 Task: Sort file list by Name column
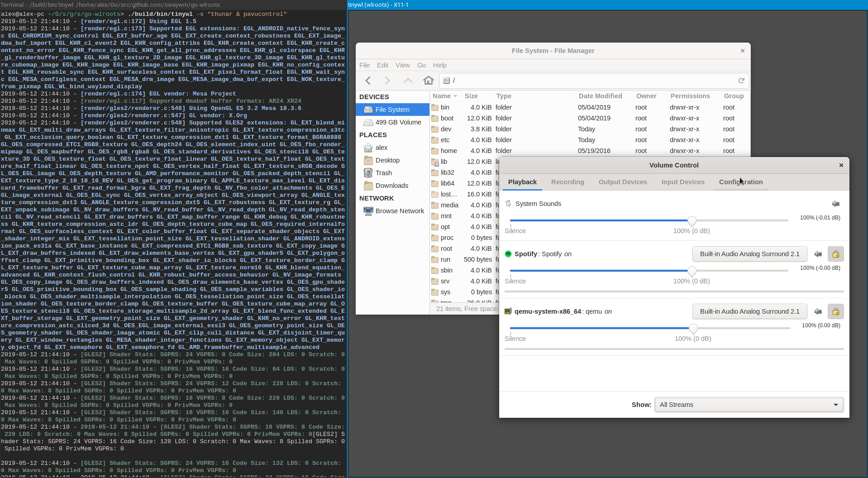(x=444, y=96)
